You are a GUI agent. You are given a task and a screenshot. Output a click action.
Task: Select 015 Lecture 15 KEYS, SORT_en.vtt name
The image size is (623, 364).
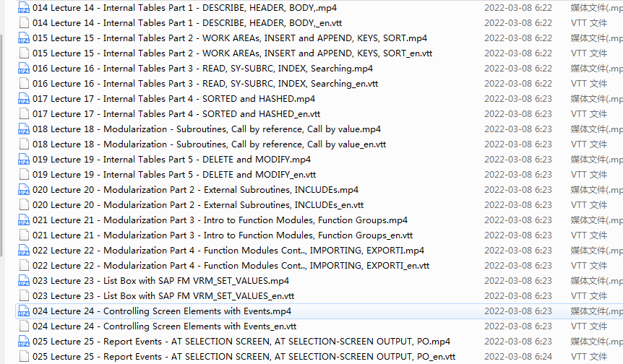click(x=233, y=53)
